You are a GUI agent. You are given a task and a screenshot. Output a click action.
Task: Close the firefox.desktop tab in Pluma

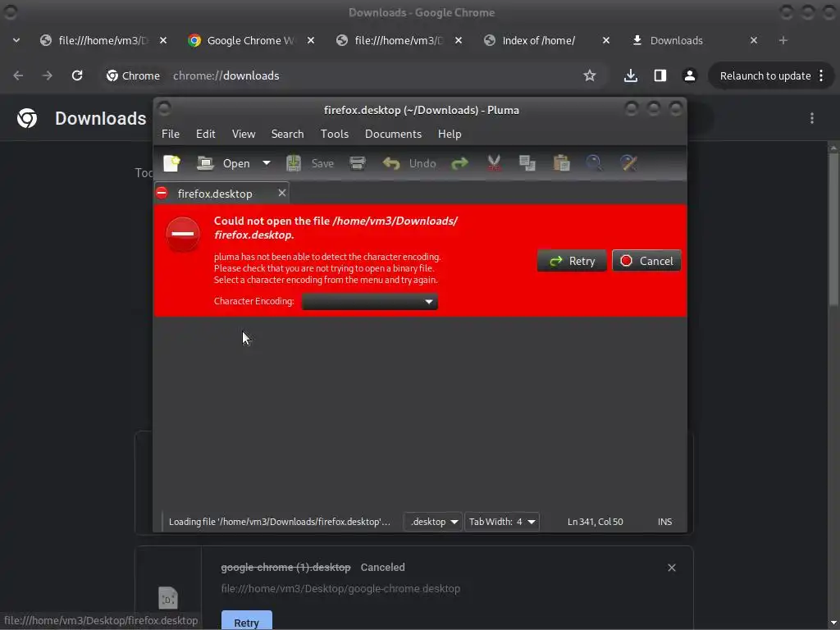[x=282, y=193]
